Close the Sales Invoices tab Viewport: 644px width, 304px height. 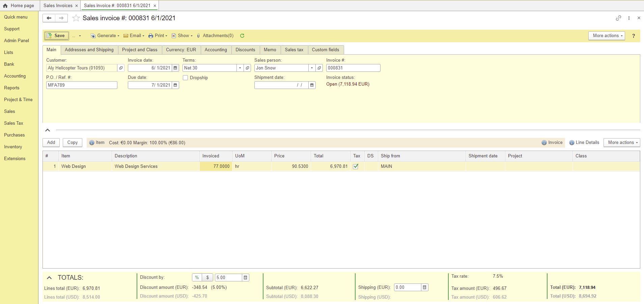click(x=77, y=6)
